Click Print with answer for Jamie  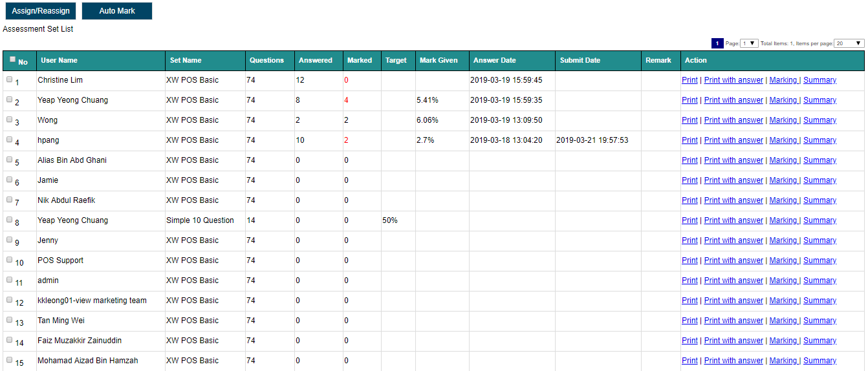733,180
